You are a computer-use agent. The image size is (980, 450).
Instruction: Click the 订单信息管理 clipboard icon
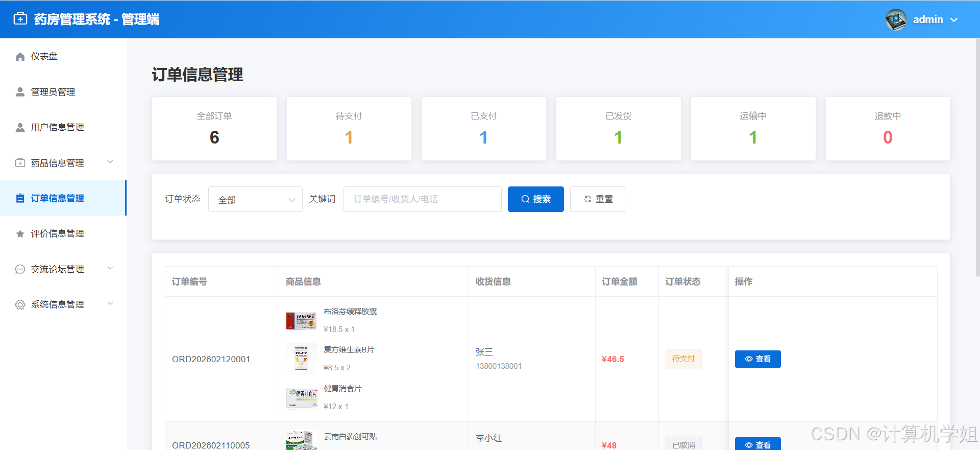click(20, 198)
